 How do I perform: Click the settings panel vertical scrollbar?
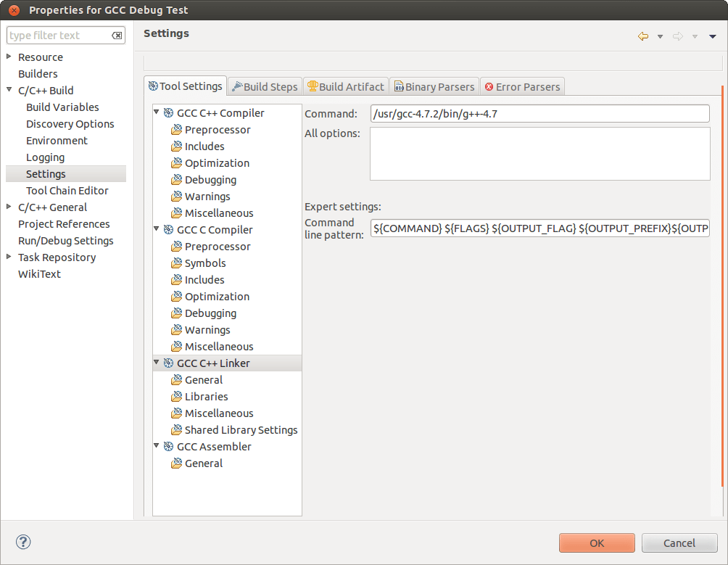[x=722, y=286]
